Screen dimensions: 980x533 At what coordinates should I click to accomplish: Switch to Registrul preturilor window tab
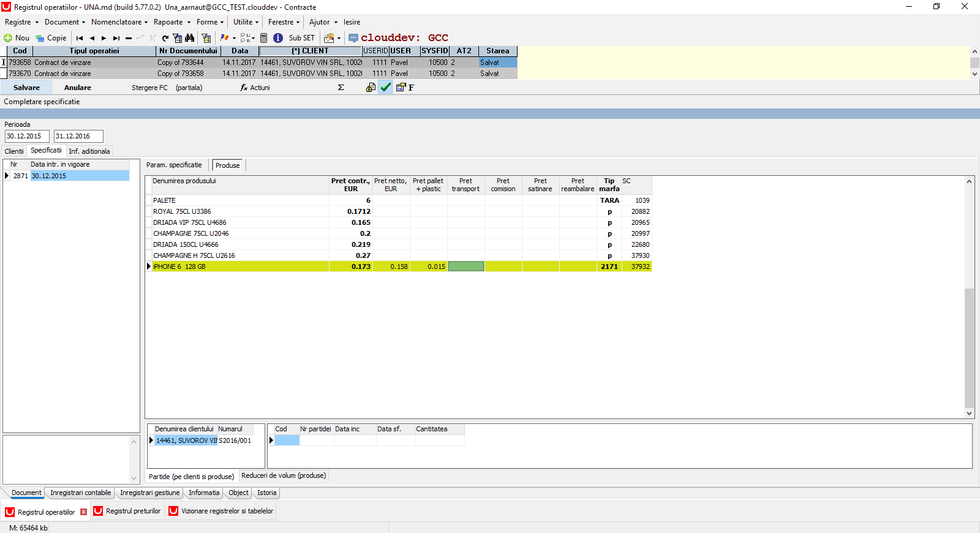tap(127, 511)
